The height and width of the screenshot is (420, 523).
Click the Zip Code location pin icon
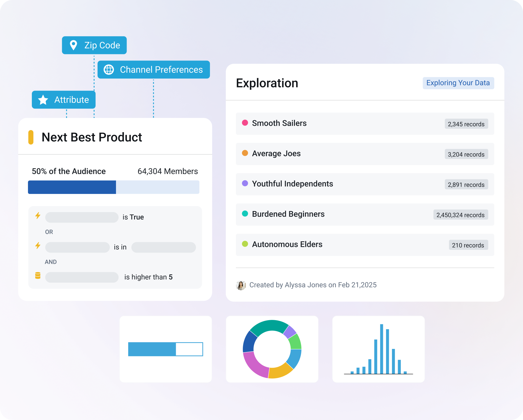(74, 45)
